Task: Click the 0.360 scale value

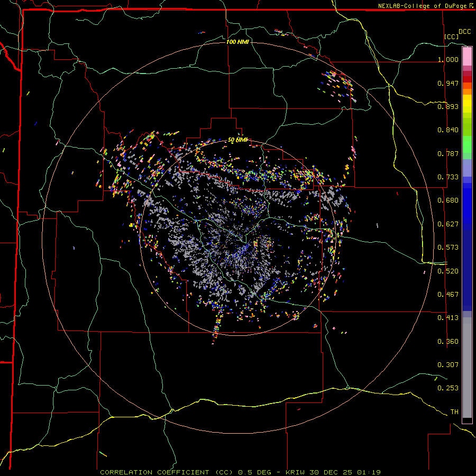Action: click(448, 342)
